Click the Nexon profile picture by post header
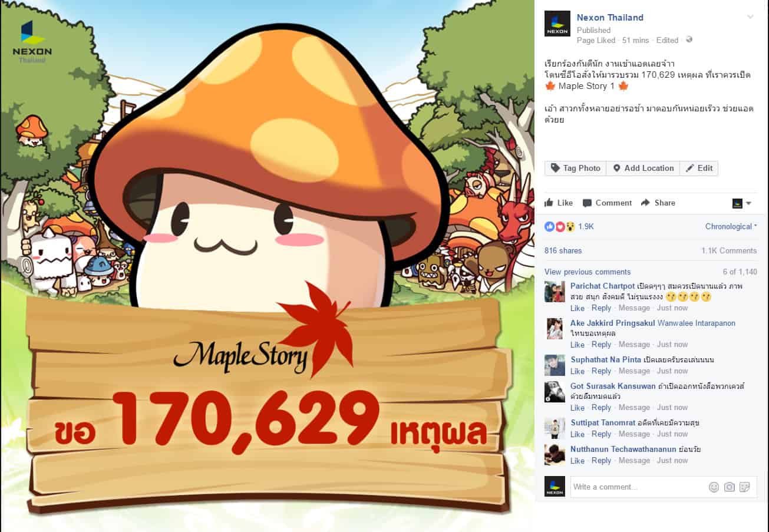 coord(557,24)
